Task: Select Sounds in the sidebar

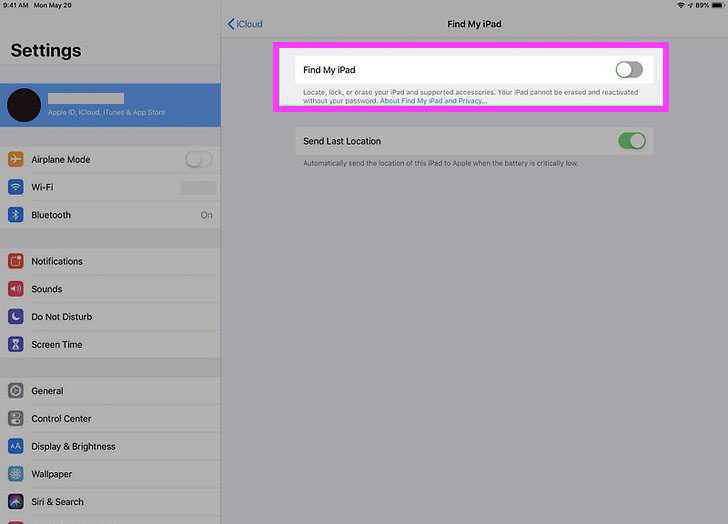Action: [110, 289]
